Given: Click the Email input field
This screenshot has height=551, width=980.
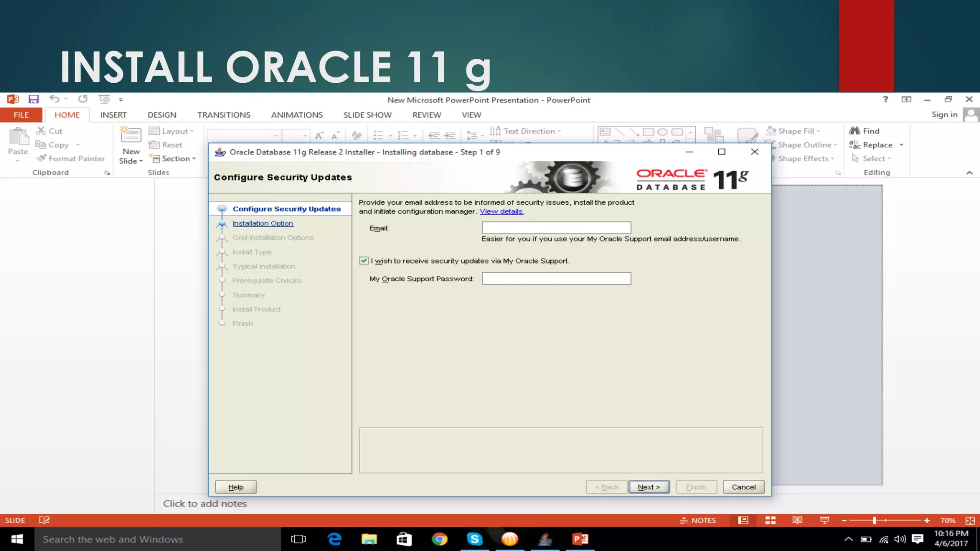Looking at the screenshot, I should pos(557,228).
